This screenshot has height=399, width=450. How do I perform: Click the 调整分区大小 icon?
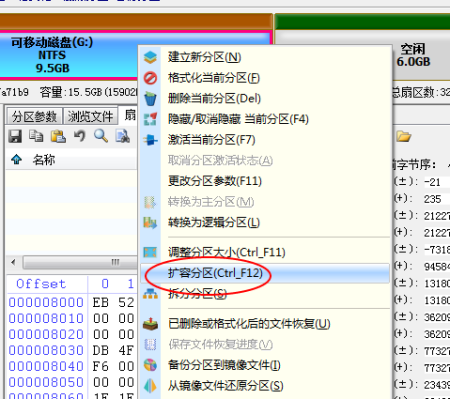click(x=150, y=252)
